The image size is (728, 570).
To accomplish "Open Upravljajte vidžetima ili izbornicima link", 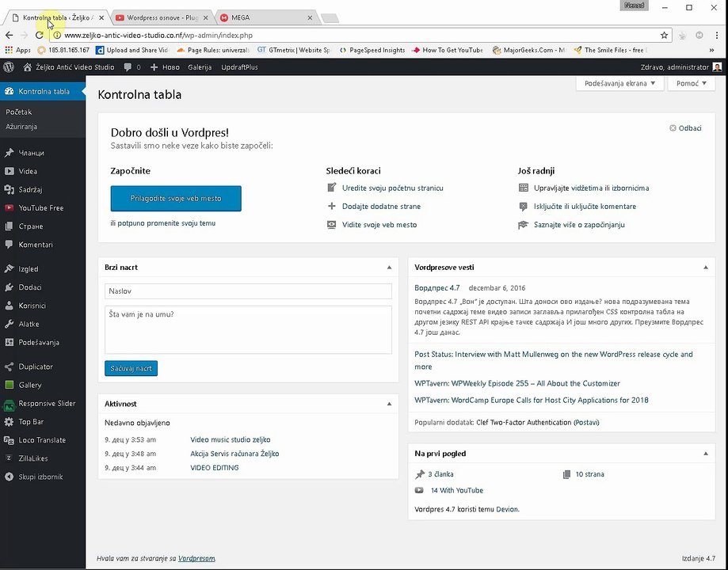I will click(x=592, y=188).
